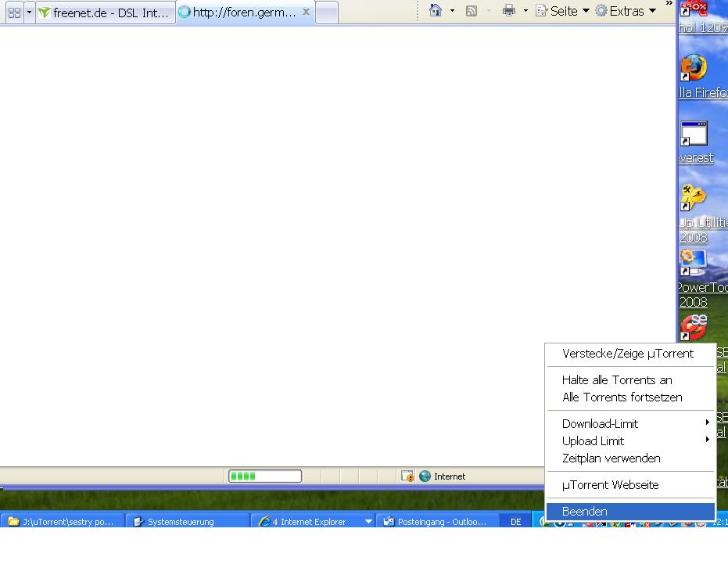This screenshot has height=586, width=728.
Task: Click the RSS feeds icon
Action: pyautogui.click(x=472, y=11)
